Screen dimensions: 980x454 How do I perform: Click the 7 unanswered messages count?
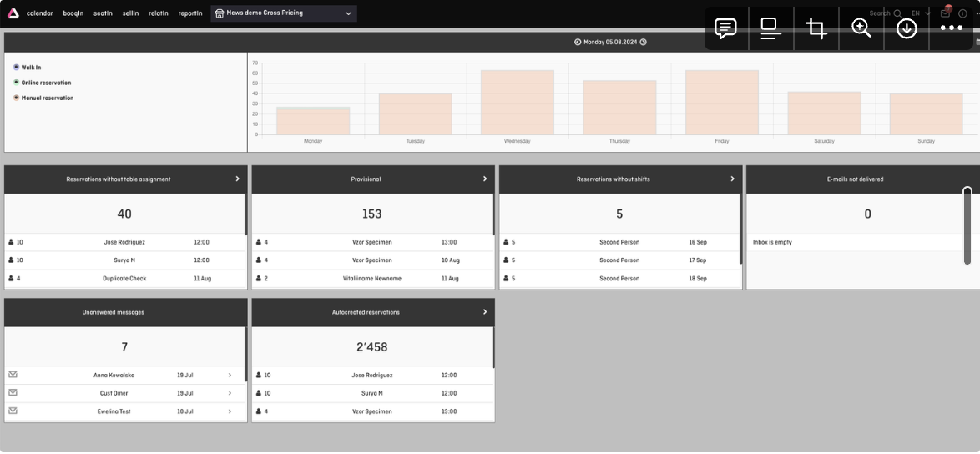point(124,346)
